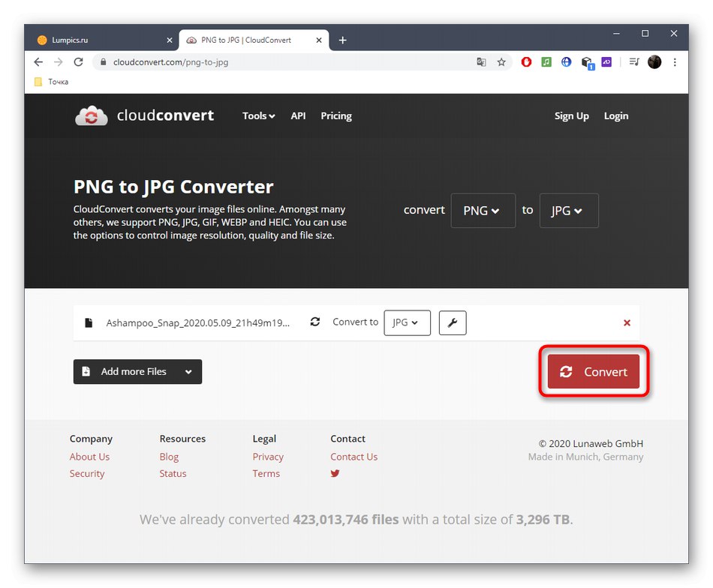The width and height of the screenshot is (713, 588).
Task: Open the Status footer link
Action: (x=173, y=473)
